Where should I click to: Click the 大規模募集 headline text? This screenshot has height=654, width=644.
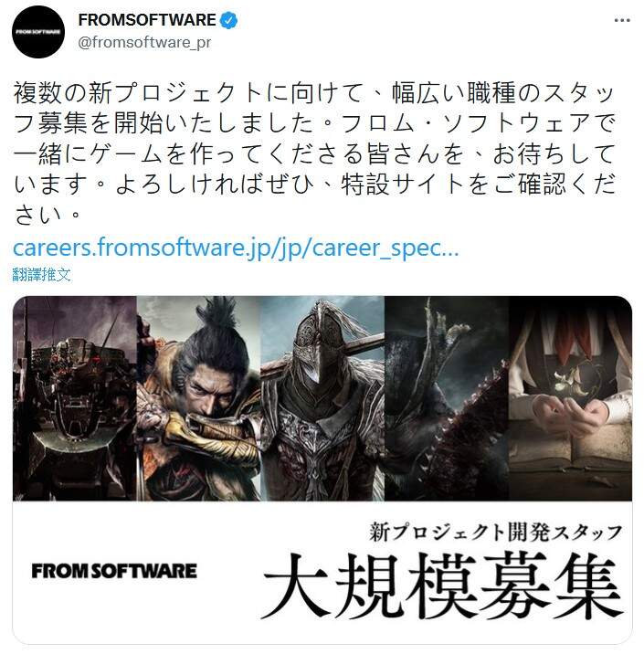443,586
